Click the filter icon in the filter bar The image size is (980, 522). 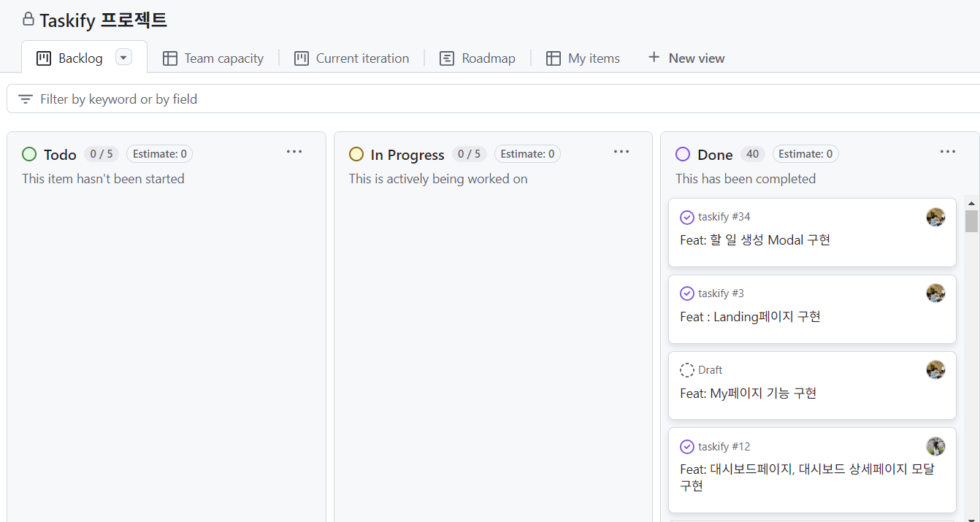[x=26, y=99]
